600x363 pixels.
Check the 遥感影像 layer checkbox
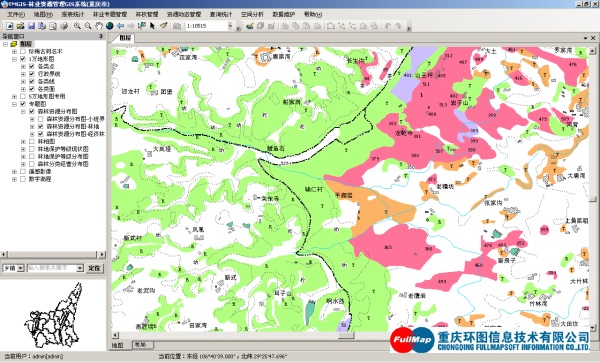click(x=23, y=171)
